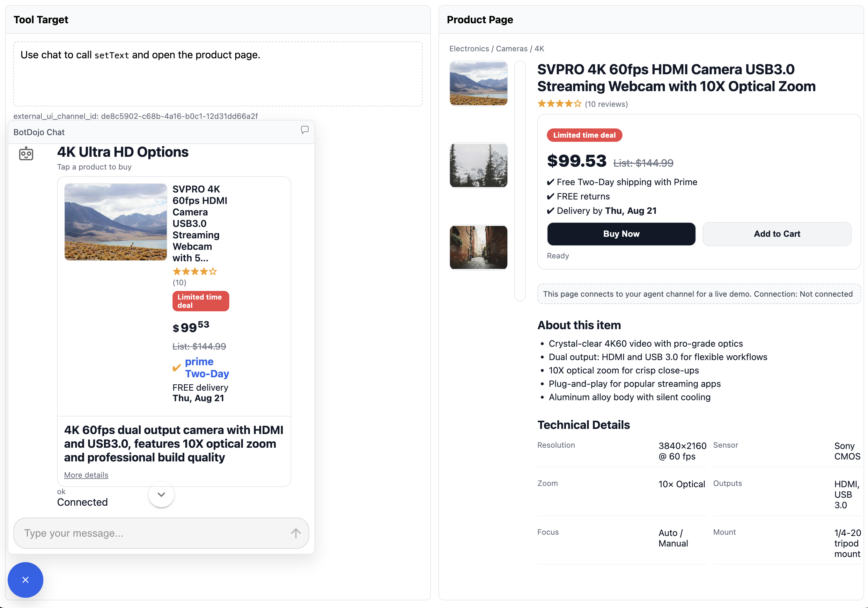Open the Cameras breadcrumb link
868x608 pixels.
(511, 49)
